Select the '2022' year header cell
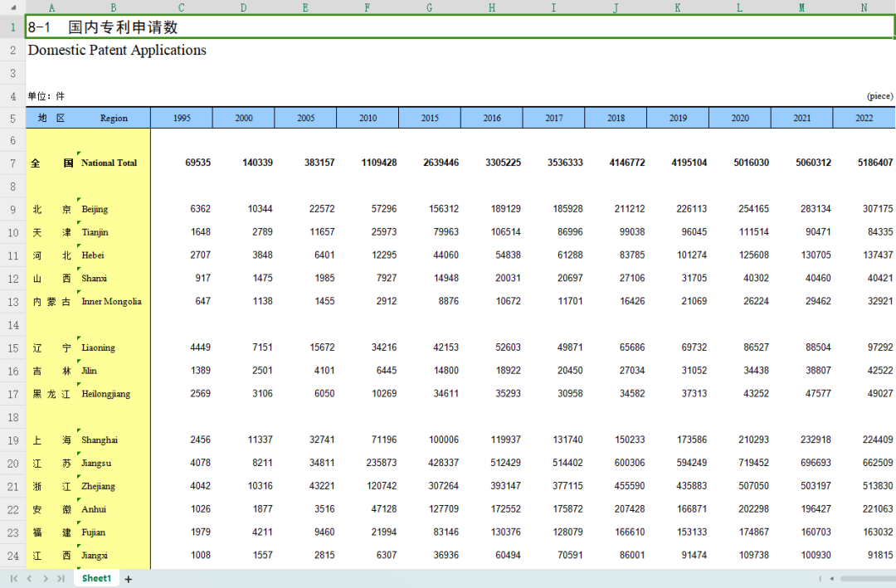The width and height of the screenshot is (896, 588). (864, 118)
